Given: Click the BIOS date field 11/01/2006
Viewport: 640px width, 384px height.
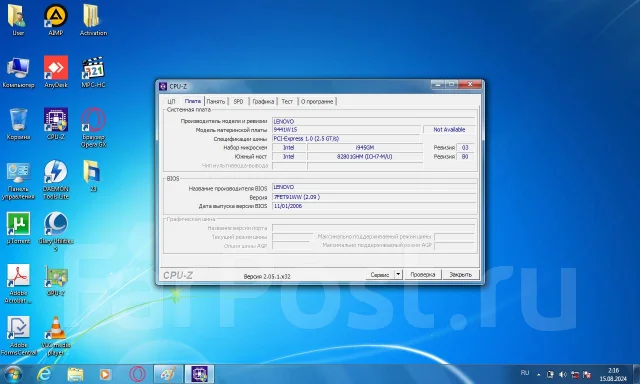Looking at the screenshot, I should click(x=374, y=206).
